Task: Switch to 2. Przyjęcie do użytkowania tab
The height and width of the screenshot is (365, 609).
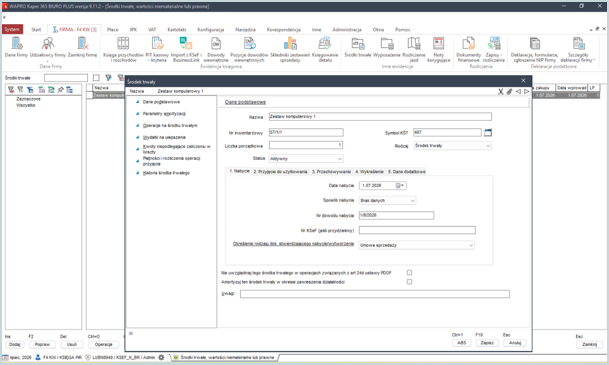Action: 280,172
